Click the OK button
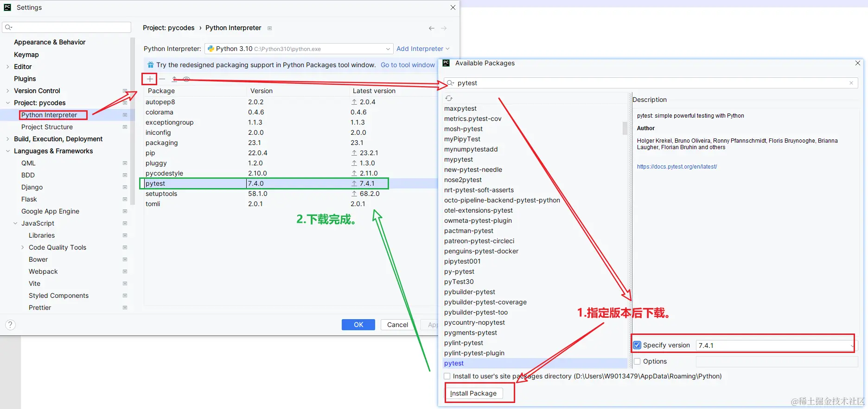This screenshot has height=409, width=868. [x=358, y=325]
